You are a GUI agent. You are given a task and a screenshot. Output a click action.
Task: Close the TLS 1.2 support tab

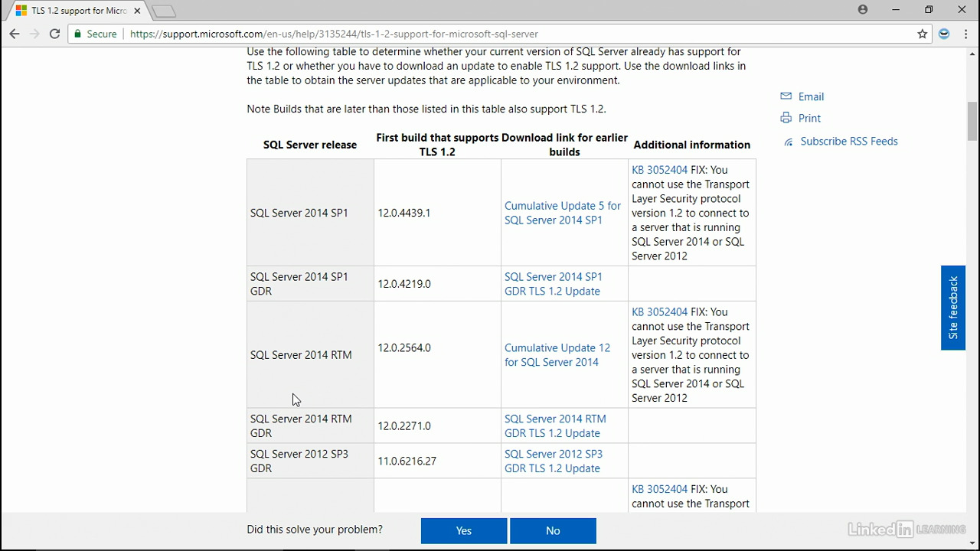coord(138,11)
